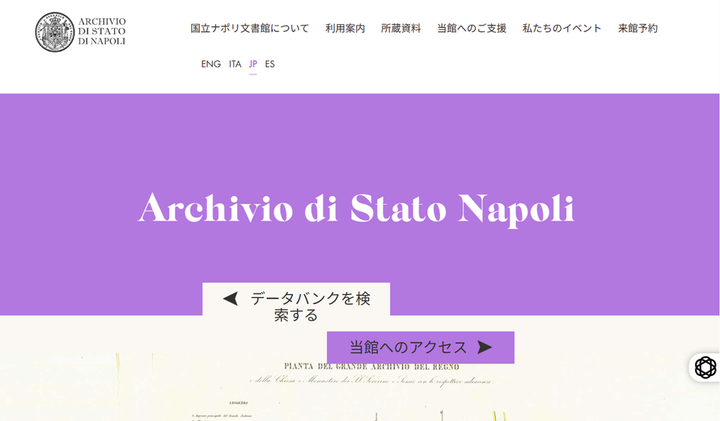The image size is (720, 421).
Task: Switch language to ES
Action: coord(270,64)
